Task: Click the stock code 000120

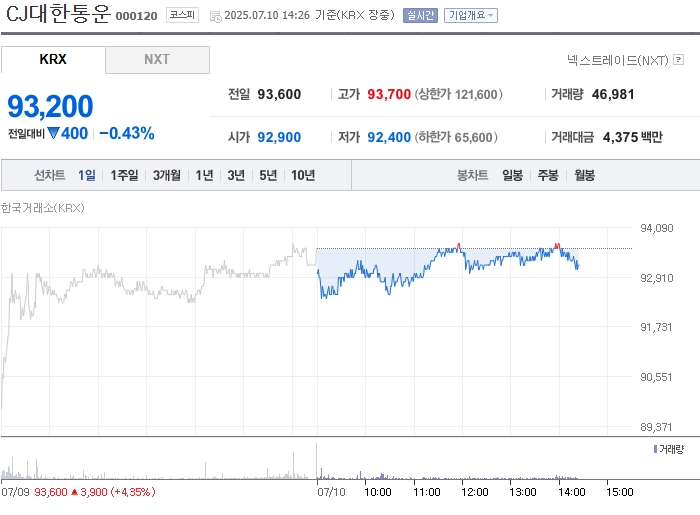Action: tap(136, 16)
